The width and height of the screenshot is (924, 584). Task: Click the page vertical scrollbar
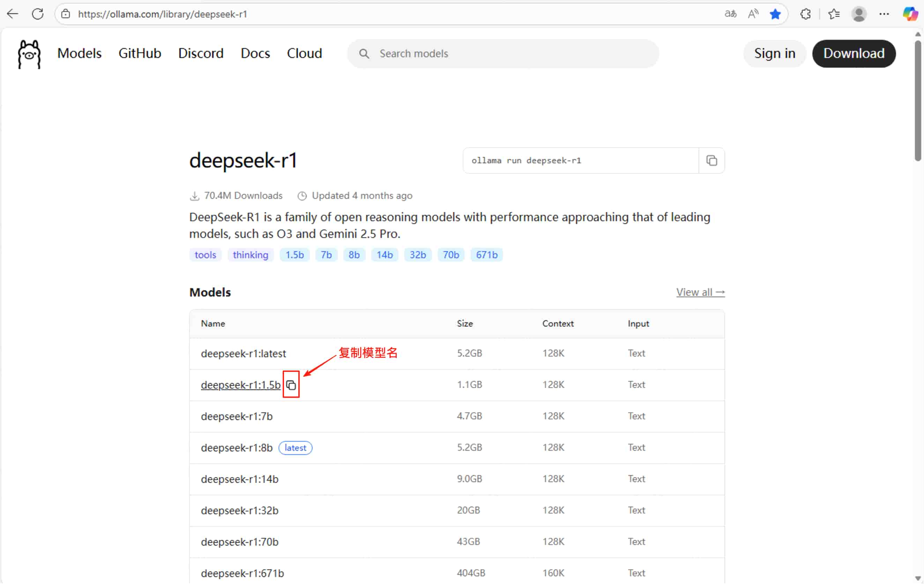pos(917,100)
